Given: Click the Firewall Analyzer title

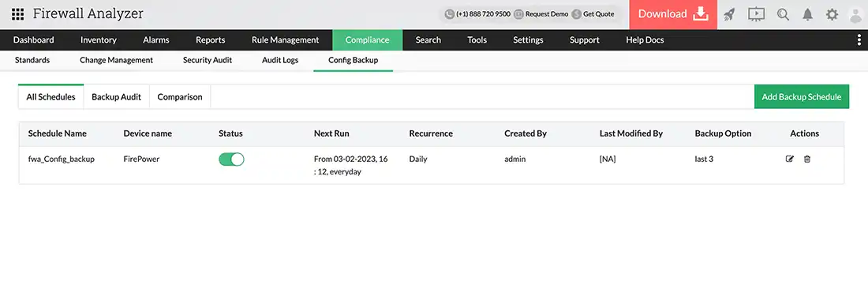Looking at the screenshot, I should tap(88, 14).
